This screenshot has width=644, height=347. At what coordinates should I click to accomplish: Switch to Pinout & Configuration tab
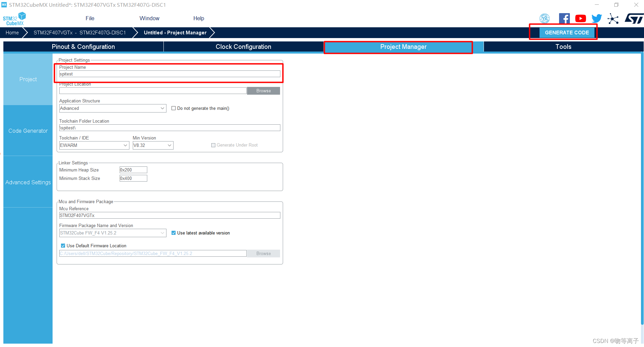point(83,46)
